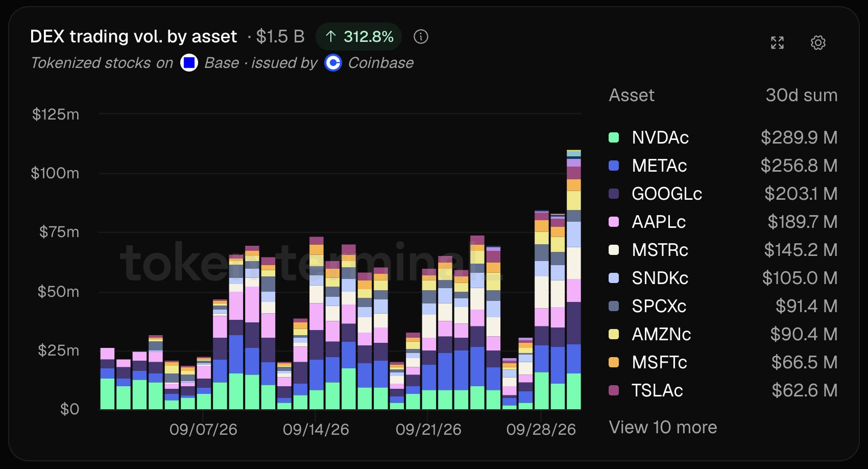Click the $62.6 M value
Image resolution: width=868 pixels, height=469 pixels.
(805, 390)
